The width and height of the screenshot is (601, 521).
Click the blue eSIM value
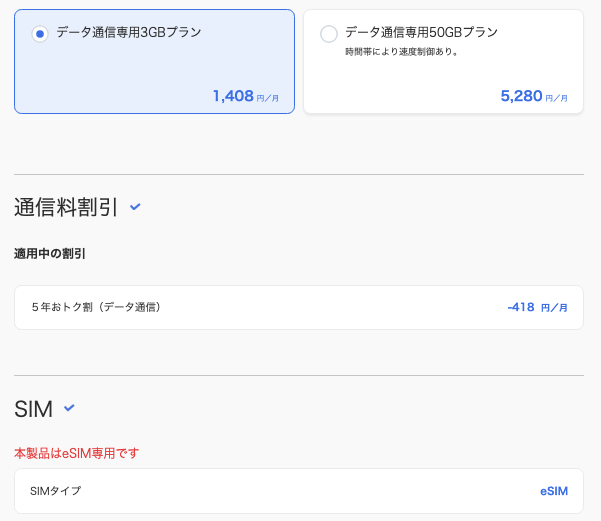click(x=553, y=491)
